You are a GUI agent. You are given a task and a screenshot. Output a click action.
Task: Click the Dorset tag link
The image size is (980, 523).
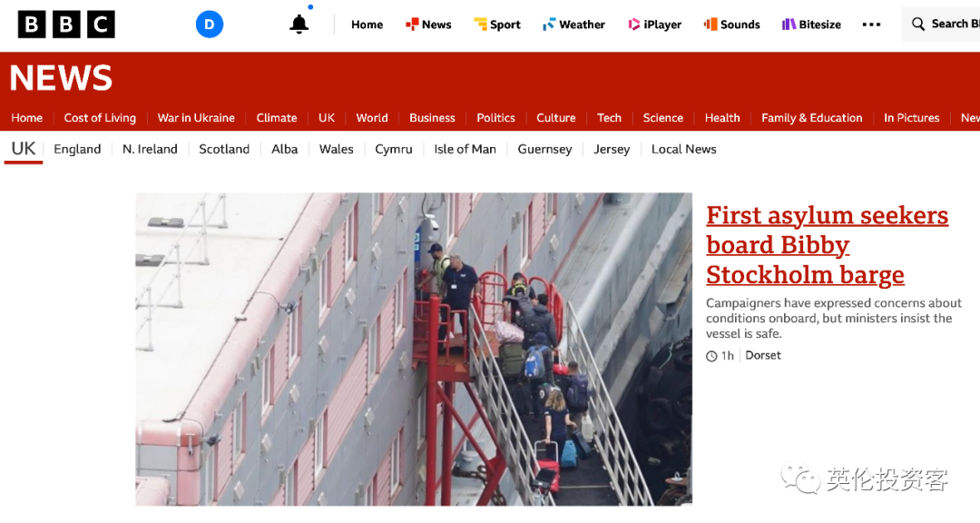click(x=763, y=355)
